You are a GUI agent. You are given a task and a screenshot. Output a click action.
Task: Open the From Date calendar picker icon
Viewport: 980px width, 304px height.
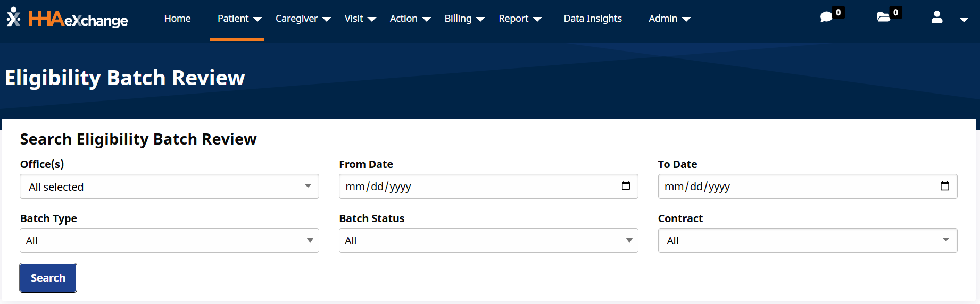pyautogui.click(x=626, y=186)
